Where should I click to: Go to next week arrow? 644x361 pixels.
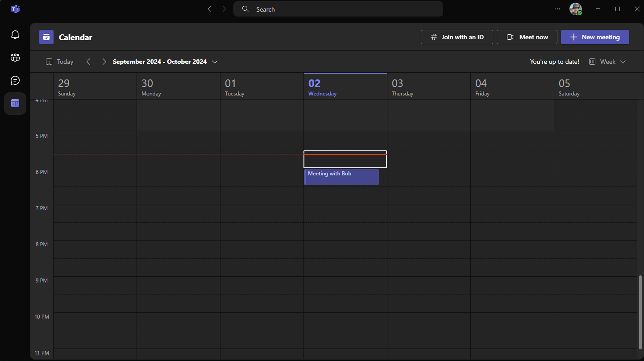(104, 62)
